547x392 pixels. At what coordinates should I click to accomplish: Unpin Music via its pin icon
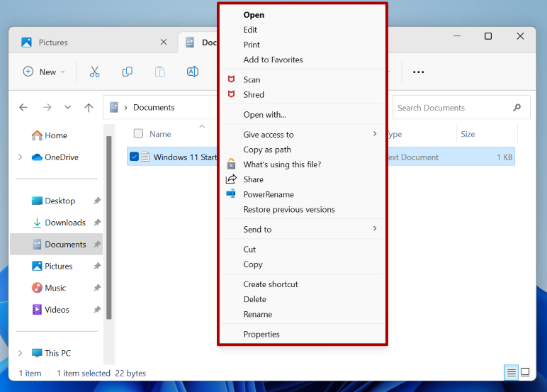[x=97, y=288]
